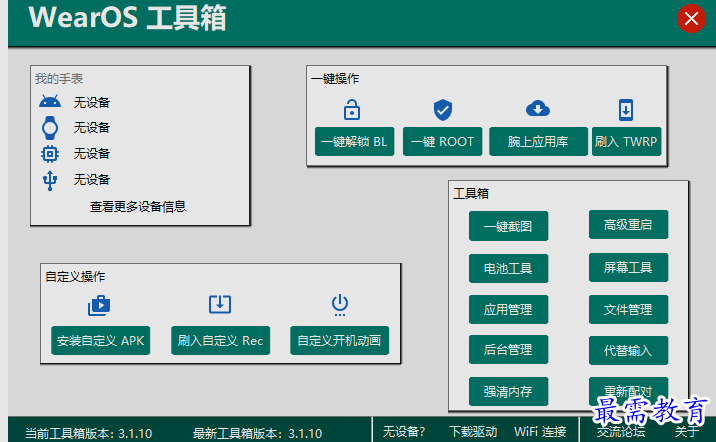Click the padlock icon above 一键解锁 BL
Image resolution: width=716 pixels, height=442 pixels.
coord(352,110)
